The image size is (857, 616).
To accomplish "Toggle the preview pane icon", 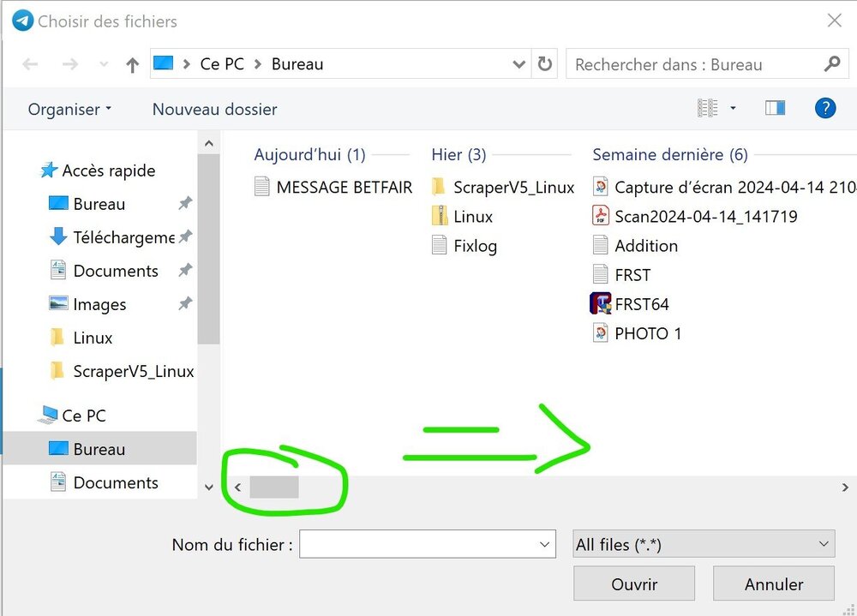I will tap(775, 108).
